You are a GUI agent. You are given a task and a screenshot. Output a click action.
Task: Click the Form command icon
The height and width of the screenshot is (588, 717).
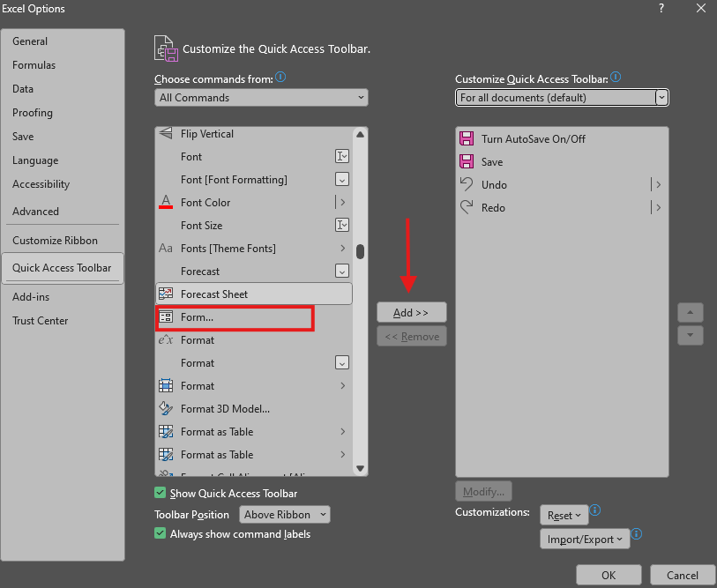click(x=166, y=317)
